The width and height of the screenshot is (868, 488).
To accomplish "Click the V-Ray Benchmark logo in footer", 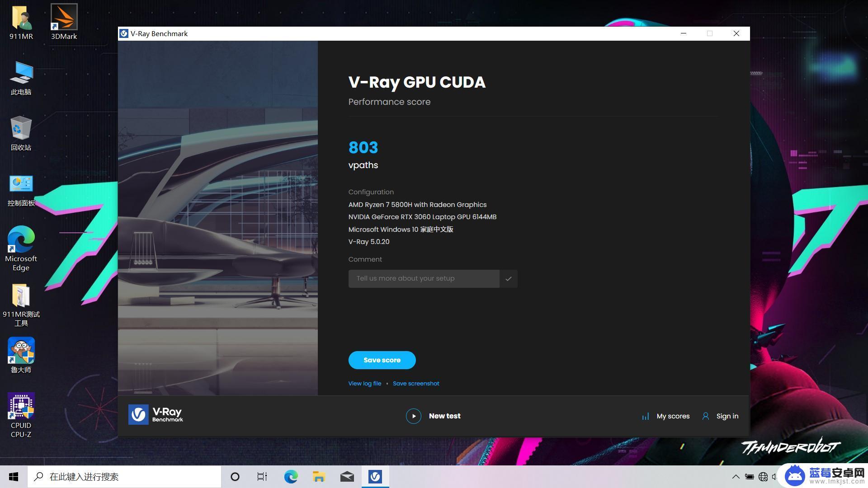I will click(x=156, y=414).
